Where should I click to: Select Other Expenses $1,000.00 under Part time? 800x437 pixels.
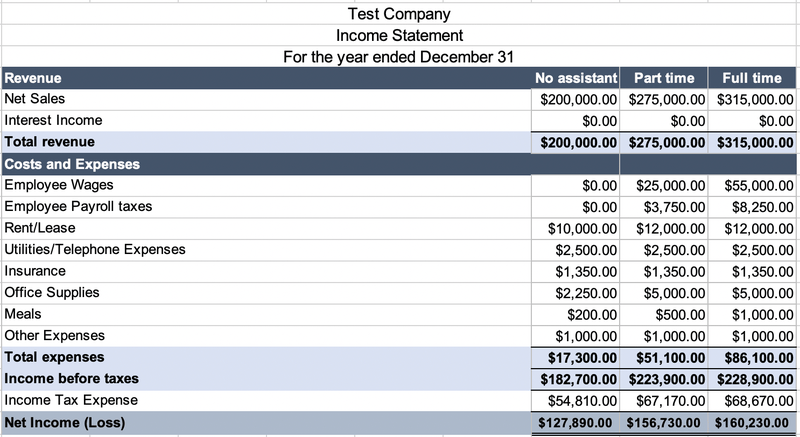[x=664, y=336]
